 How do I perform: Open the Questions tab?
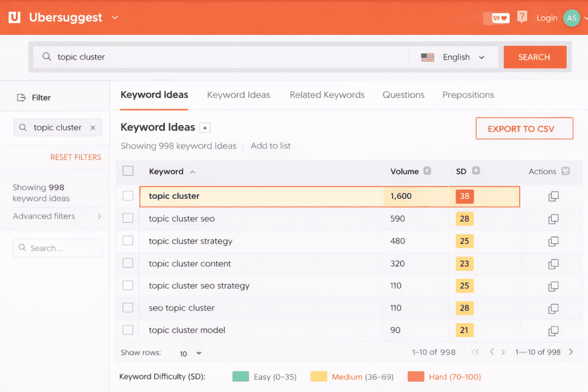click(x=403, y=95)
